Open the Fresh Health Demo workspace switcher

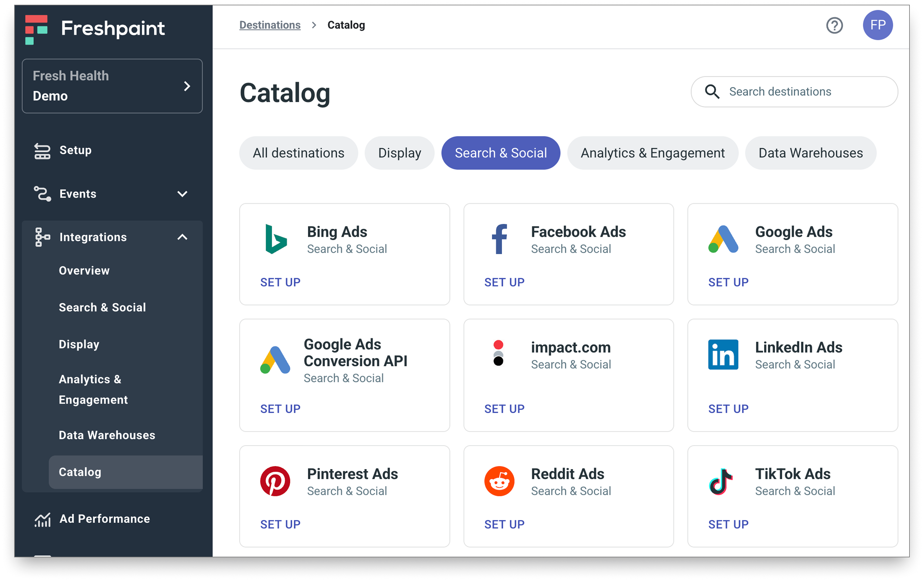112,86
